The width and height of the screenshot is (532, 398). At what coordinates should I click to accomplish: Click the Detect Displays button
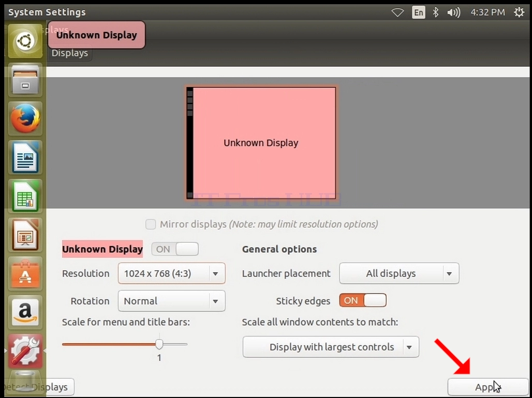[x=39, y=387]
